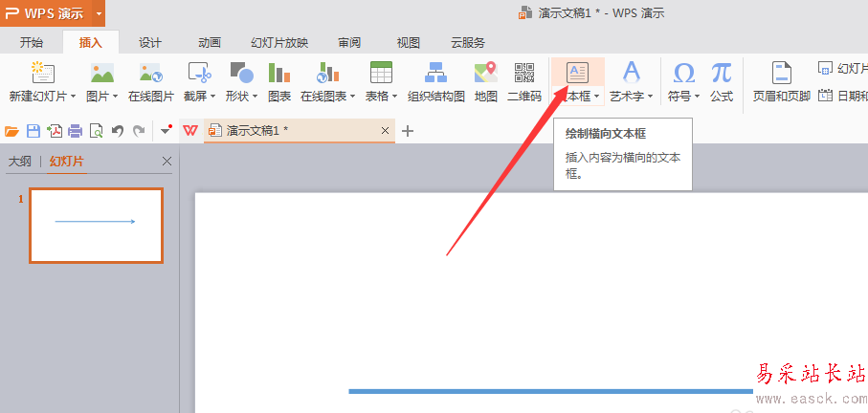Expand the 截屏 dropdown arrow
This screenshot has width=868, height=413.
212,97
